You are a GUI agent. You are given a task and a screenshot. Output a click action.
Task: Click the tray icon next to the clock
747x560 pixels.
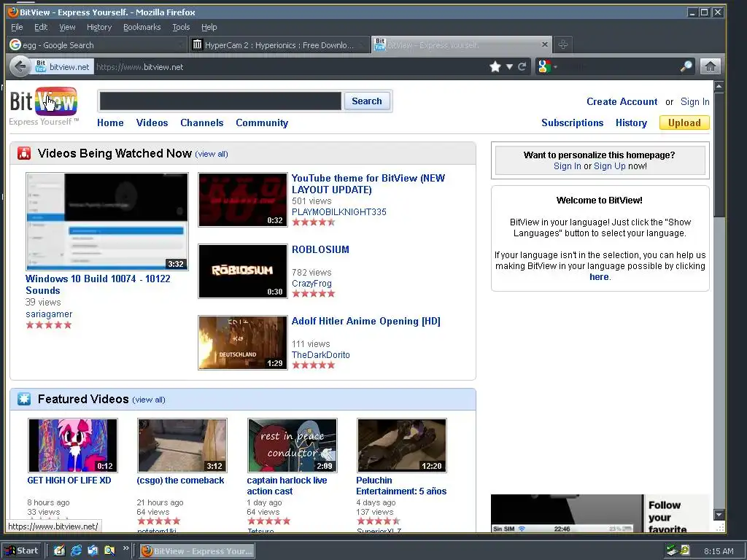pyautogui.click(x=685, y=551)
